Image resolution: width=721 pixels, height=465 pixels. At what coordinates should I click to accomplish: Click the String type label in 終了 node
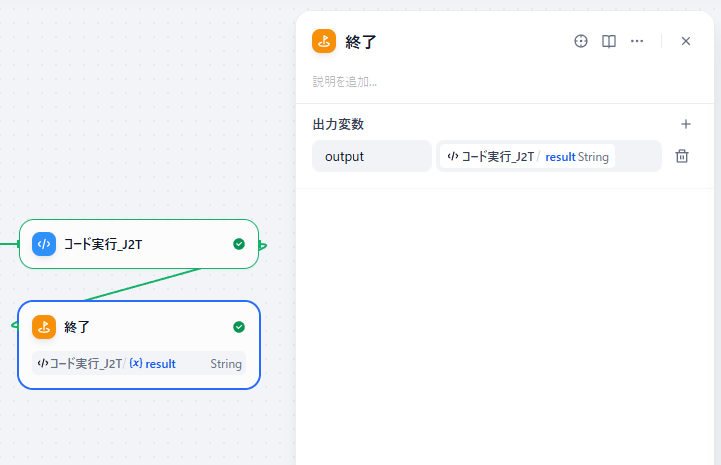pyautogui.click(x=226, y=364)
